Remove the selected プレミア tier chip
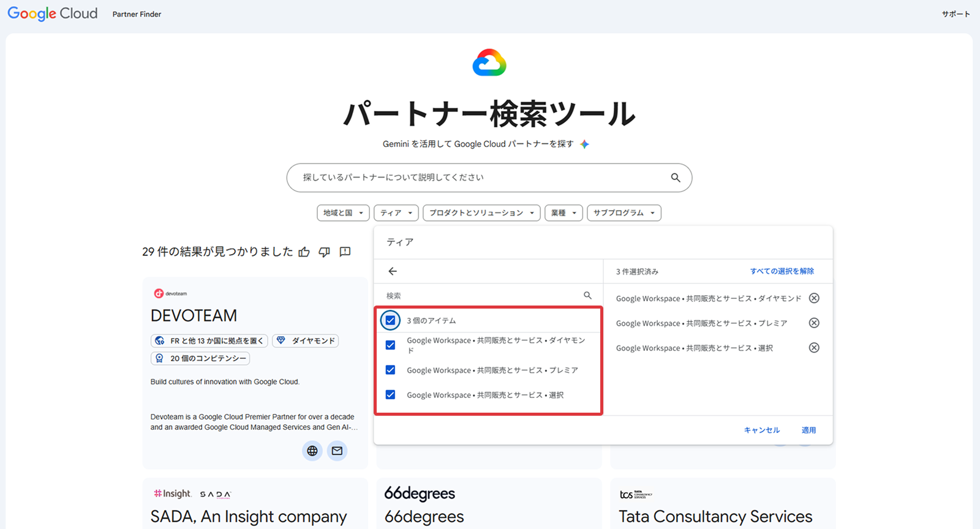980x529 pixels. tap(814, 323)
